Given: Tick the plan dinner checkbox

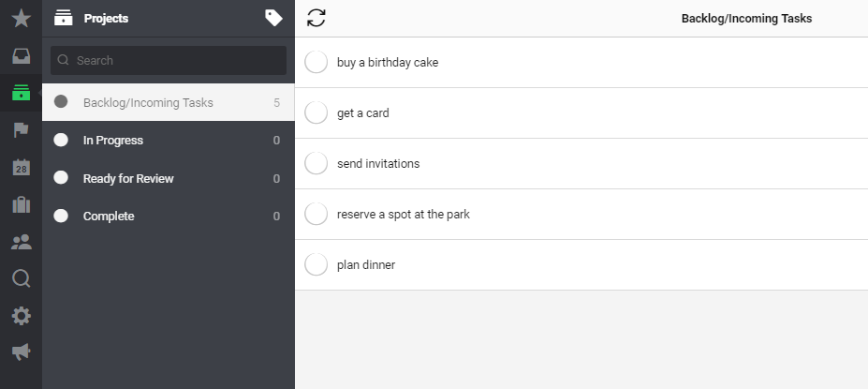Looking at the screenshot, I should coord(316,264).
